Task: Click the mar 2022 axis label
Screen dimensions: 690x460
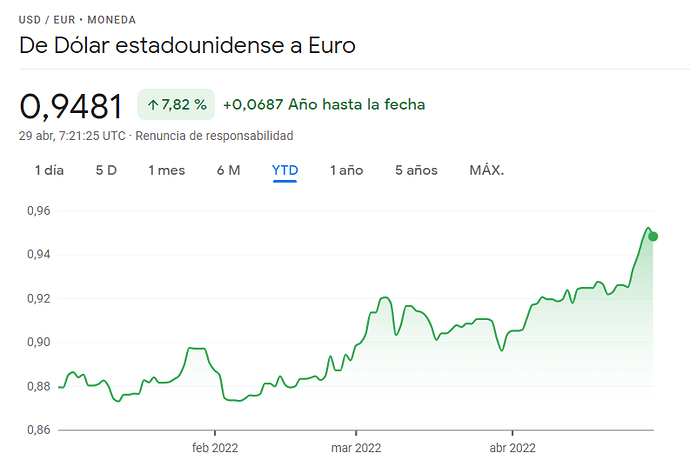Action: (x=356, y=447)
